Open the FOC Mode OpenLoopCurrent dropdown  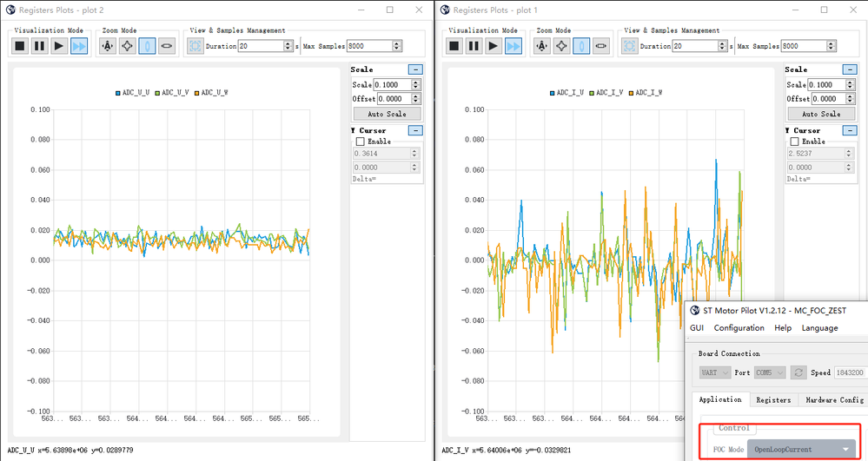(x=801, y=449)
